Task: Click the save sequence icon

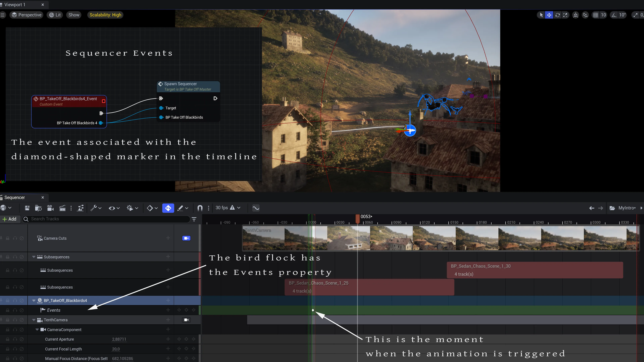Action: point(27,208)
